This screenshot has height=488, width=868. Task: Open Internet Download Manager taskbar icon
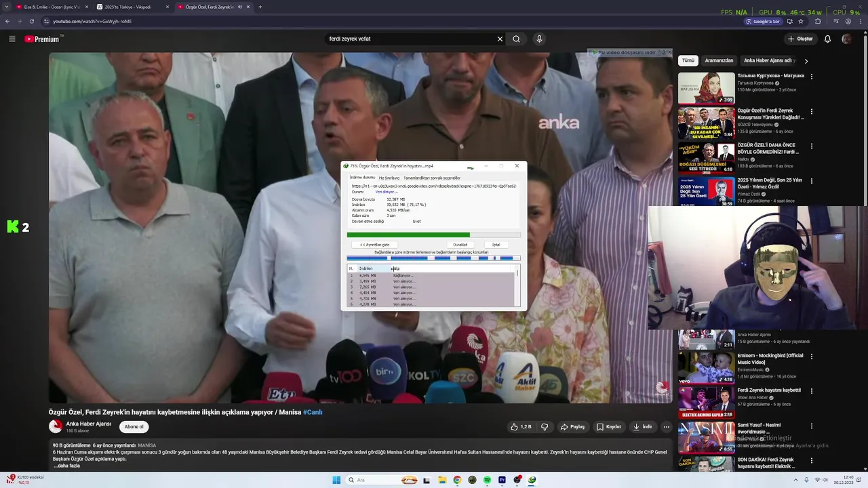point(532,480)
